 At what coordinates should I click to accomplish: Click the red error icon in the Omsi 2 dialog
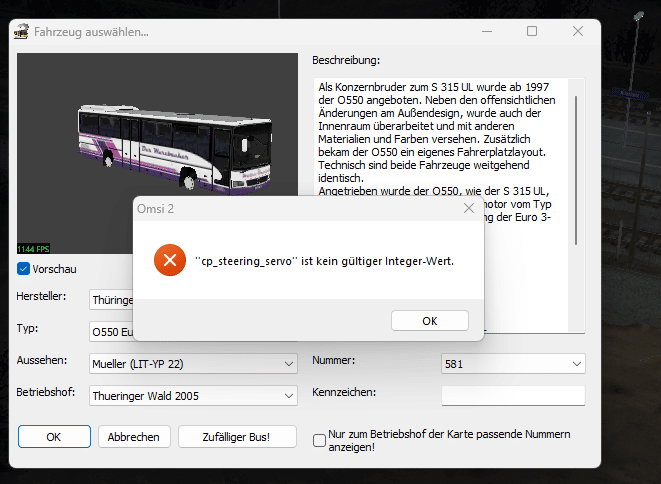click(x=170, y=262)
